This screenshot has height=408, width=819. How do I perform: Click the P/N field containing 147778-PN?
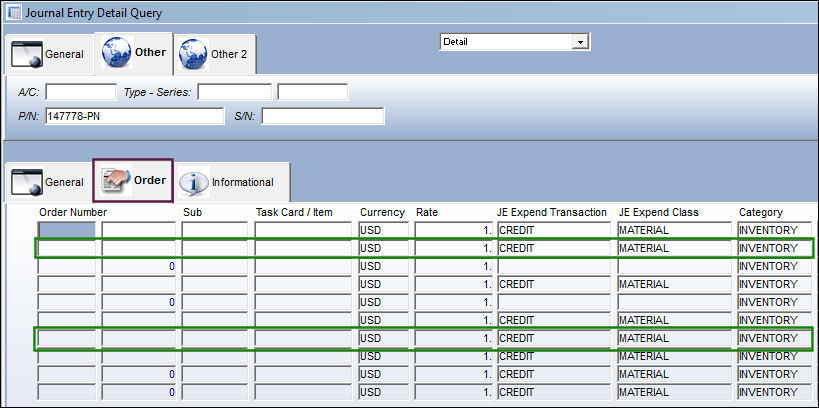(135, 116)
